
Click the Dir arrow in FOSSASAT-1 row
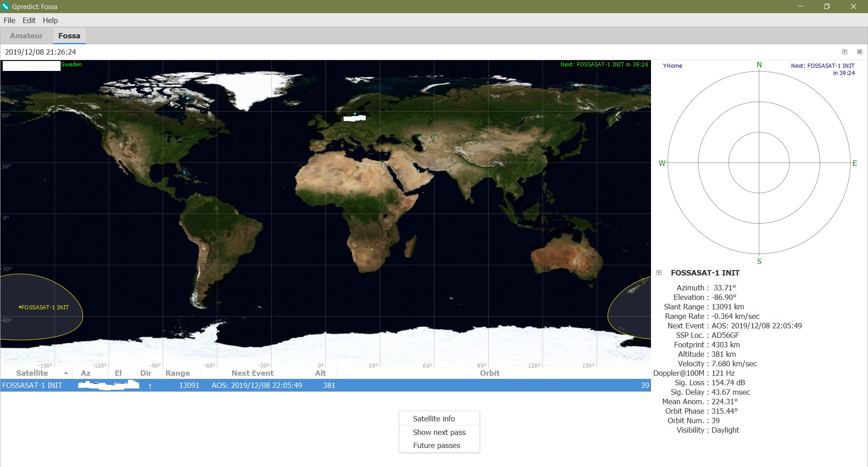coord(150,386)
